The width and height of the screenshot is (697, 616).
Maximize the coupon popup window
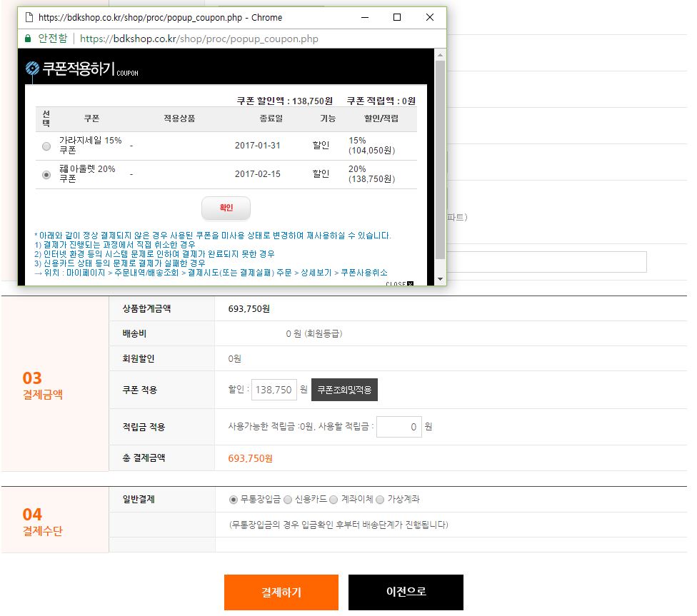coord(397,17)
